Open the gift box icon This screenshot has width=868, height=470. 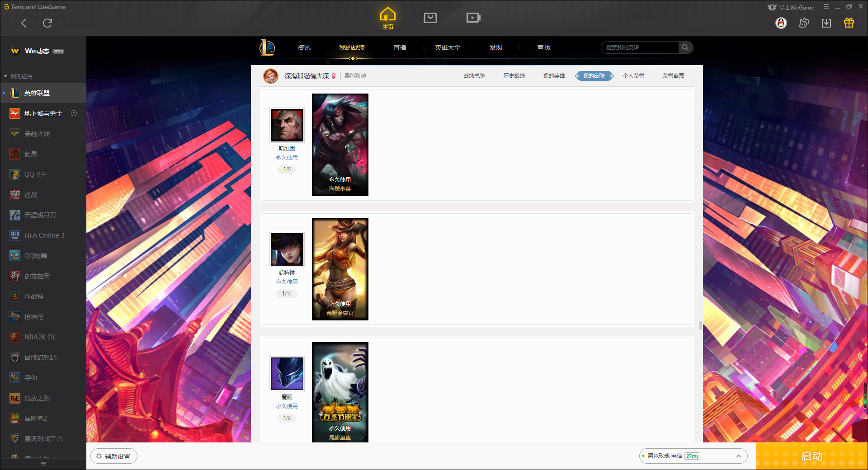point(849,23)
